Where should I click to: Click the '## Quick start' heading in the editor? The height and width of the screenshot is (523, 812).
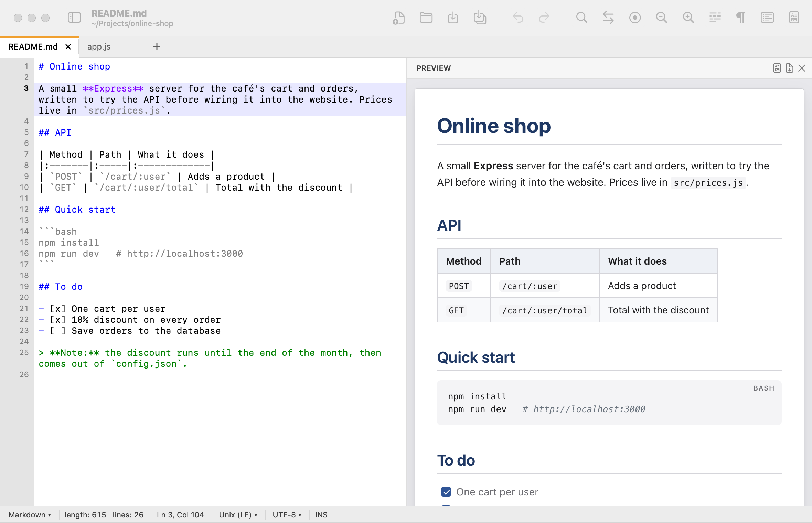click(77, 210)
